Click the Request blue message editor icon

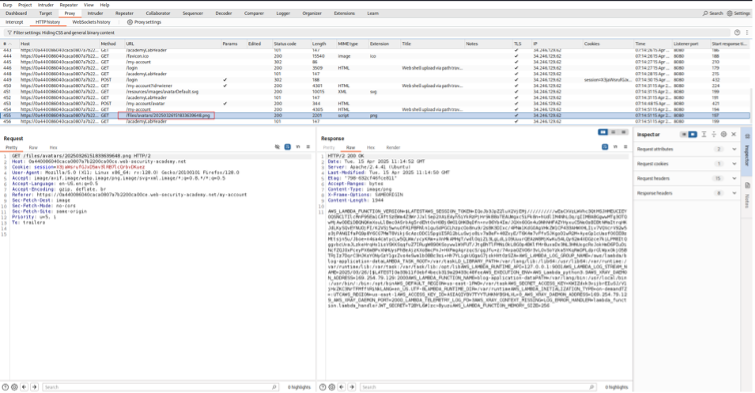[x=287, y=147]
